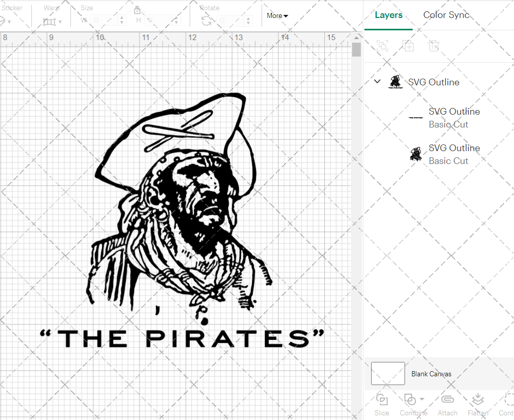The height and width of the screenshot is (420, 514).
Task: Click the Attach tool icon
Action: [448, 399]
